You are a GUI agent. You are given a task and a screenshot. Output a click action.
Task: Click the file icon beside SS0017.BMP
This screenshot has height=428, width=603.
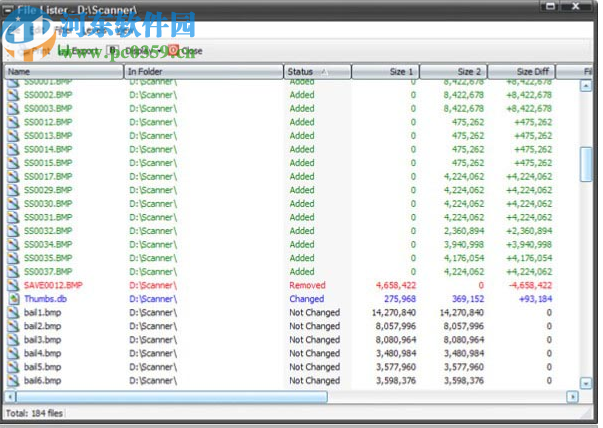13,176
